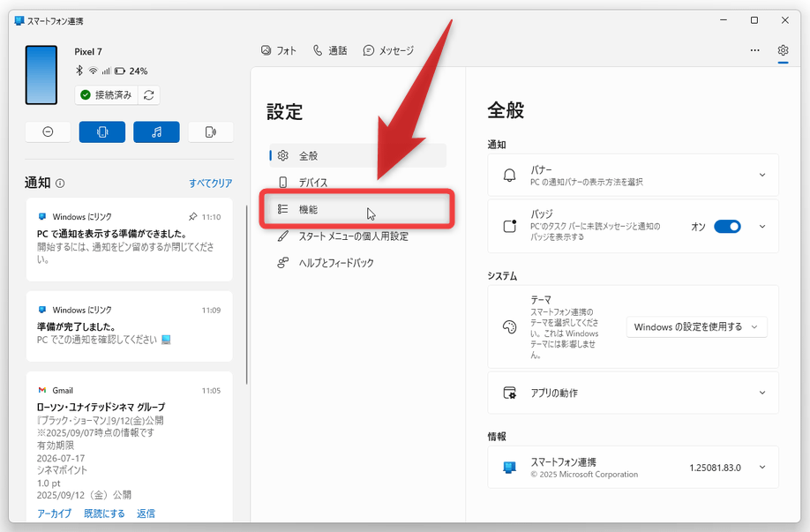Toggle the バッジ switch off
This screenshot has width=810, height=532.
click(x=727, y=227)
